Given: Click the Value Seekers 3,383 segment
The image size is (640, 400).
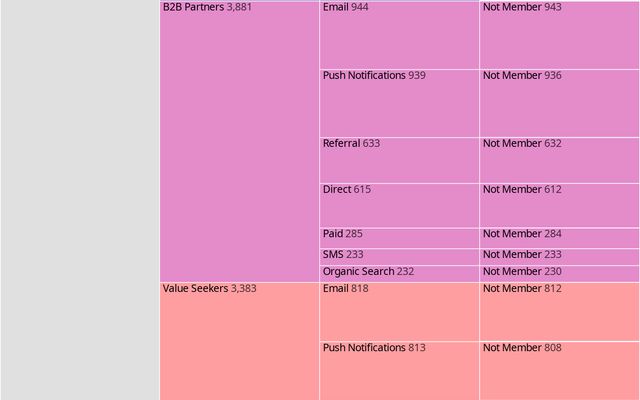Looking at the screenshot, I should click(239, 341).
